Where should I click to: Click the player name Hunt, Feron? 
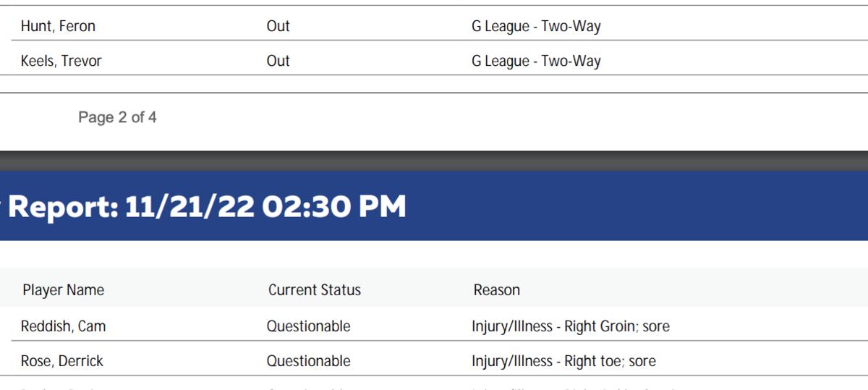(x=58, y=27)
